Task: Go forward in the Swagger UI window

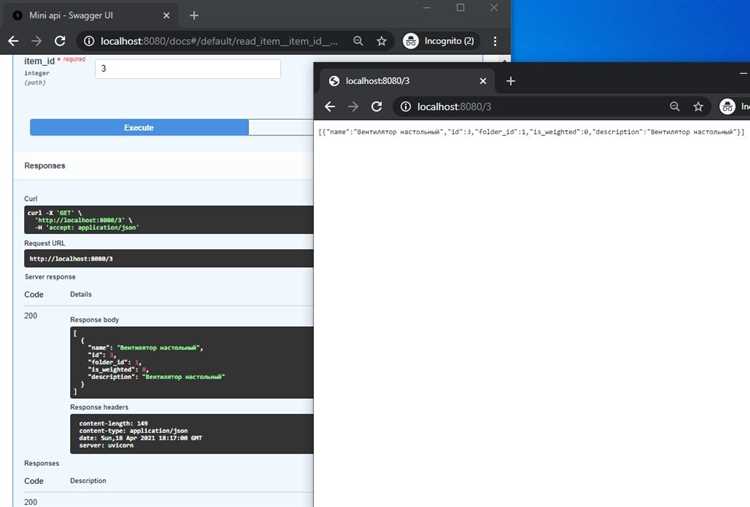Action: 36,41
